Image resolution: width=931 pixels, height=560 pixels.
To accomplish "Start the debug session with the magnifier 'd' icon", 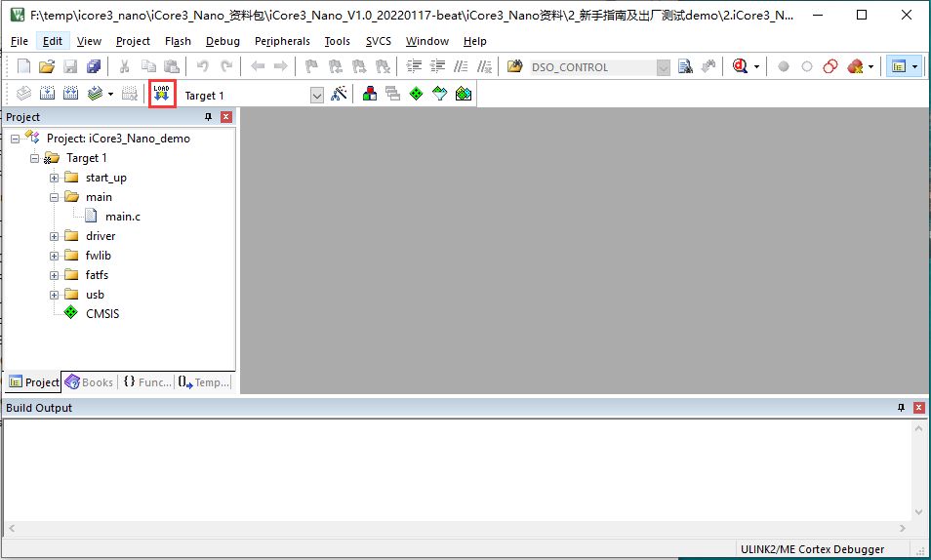I will tap(741, 67).
